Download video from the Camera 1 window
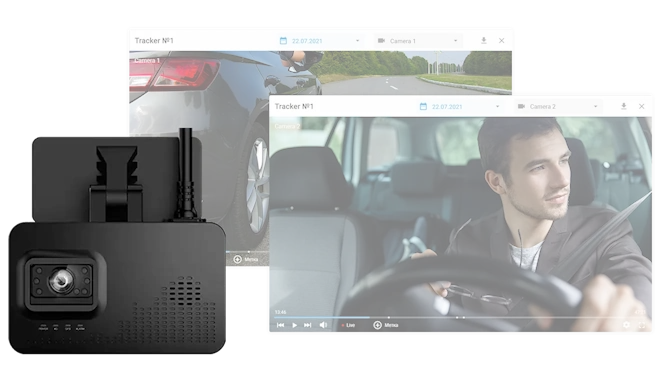The image size is (665, 390). tap(483, 41)
